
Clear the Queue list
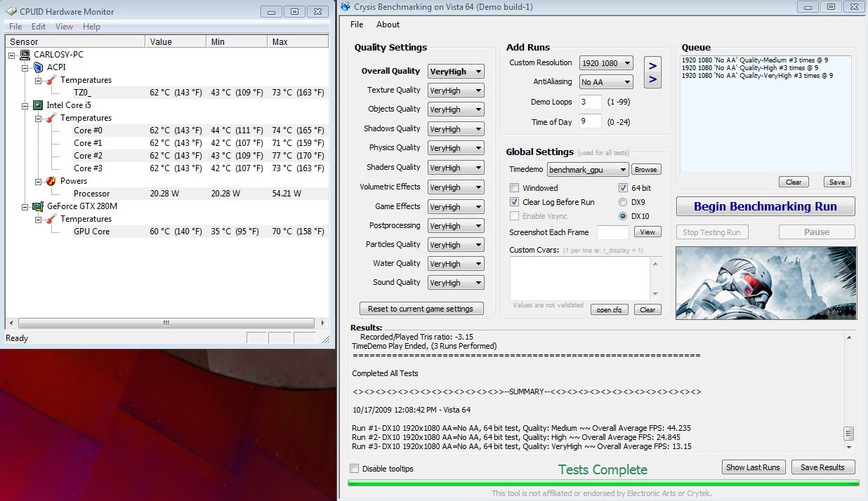click(x=794, y=182)
